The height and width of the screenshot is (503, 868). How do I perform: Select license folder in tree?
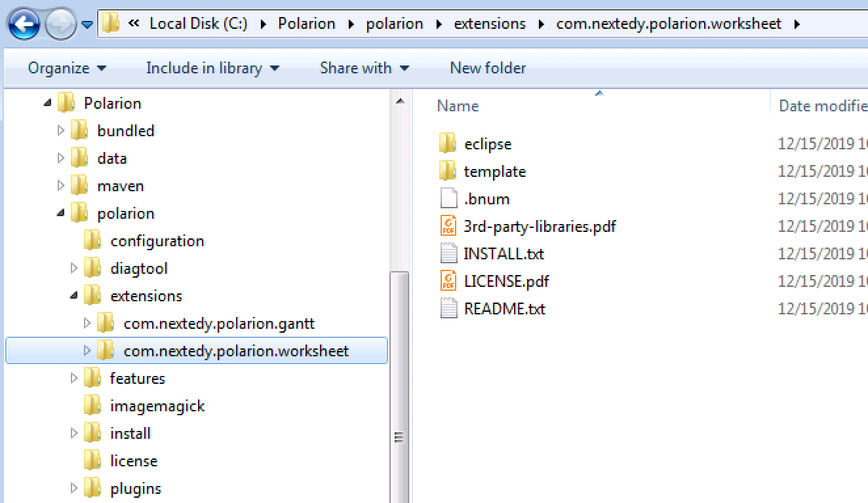(133, 461)
